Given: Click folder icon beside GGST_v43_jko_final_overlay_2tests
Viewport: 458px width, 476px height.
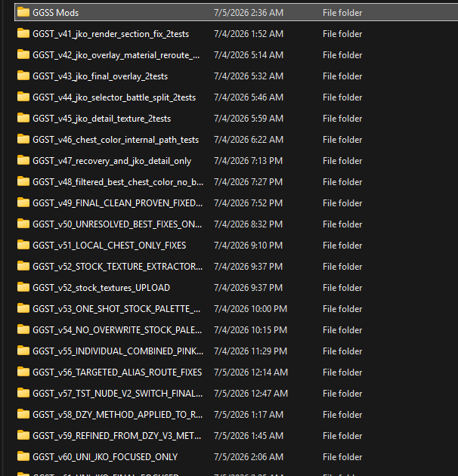Looking at the screenshot, I should (23, 76).
